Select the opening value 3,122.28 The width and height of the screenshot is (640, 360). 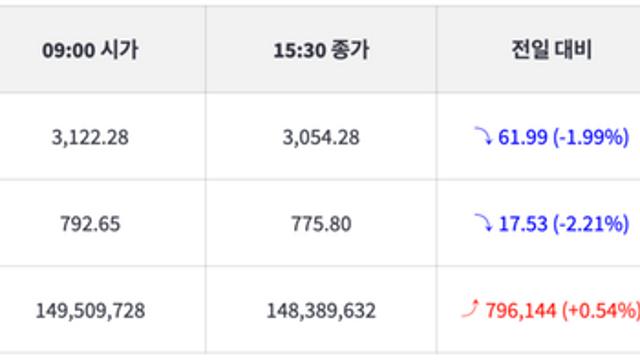(90, 137)
